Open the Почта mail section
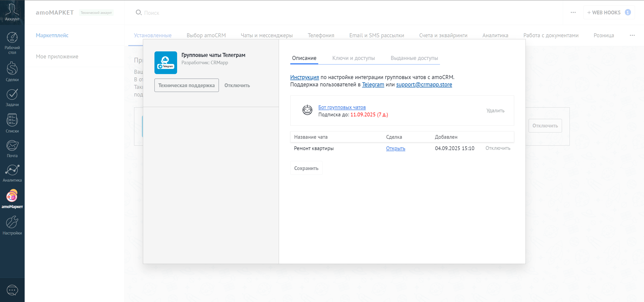 (x=12, y=149)
